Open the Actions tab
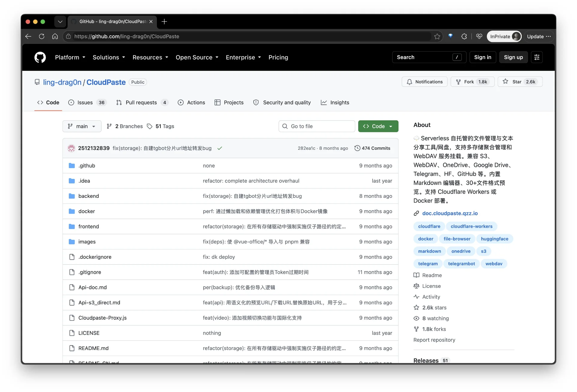This screenshot has width=577, height=392. [x=191, y=103]
